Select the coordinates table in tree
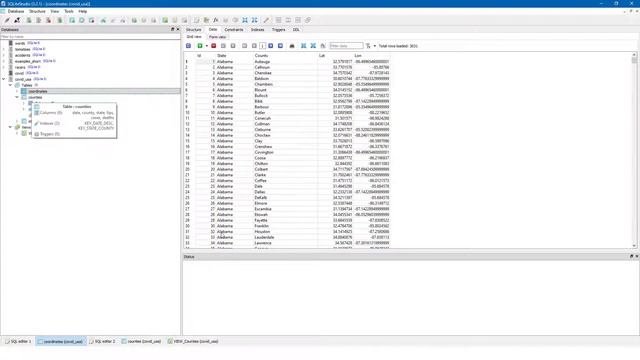640x360 pixels. coord(38,91)
